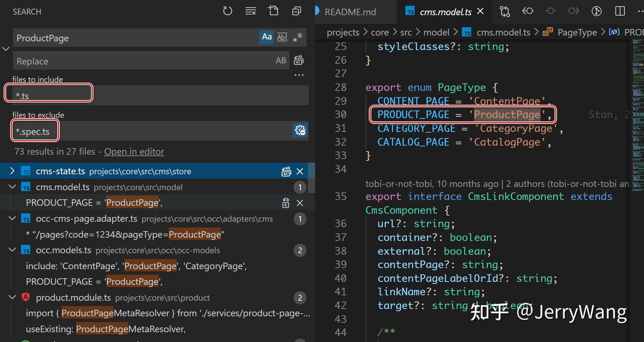
Task: Enable regular expression search
Action: tap(297, 38)
